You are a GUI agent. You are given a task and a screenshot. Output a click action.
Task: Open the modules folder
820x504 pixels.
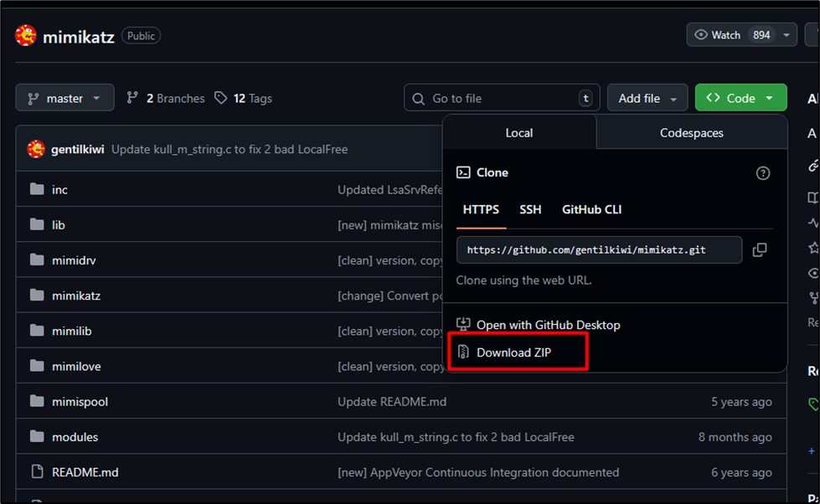coord(75,437)
